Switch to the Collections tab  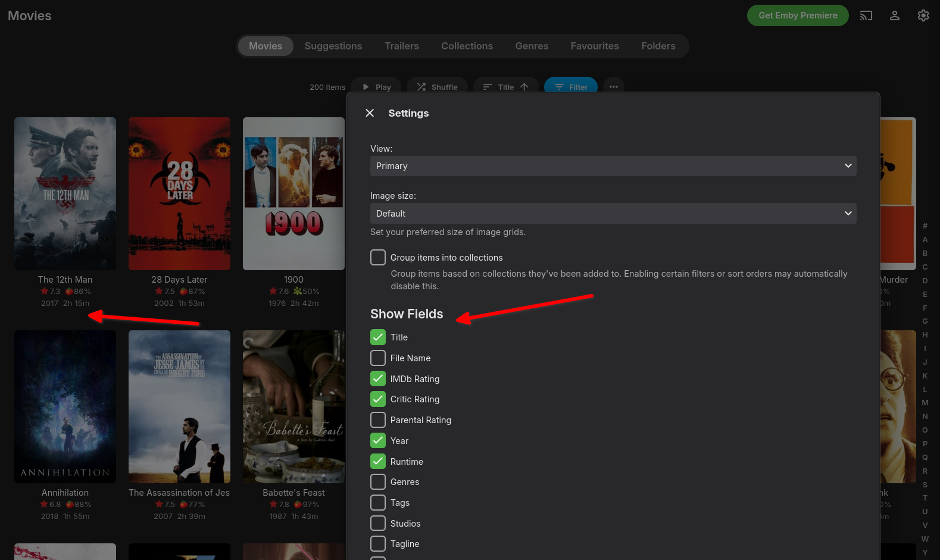coord(467,46)
